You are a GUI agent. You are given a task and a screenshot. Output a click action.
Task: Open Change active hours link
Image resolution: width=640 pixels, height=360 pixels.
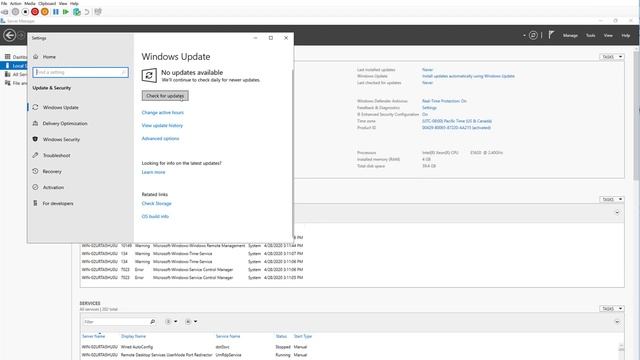click(162, 113)
